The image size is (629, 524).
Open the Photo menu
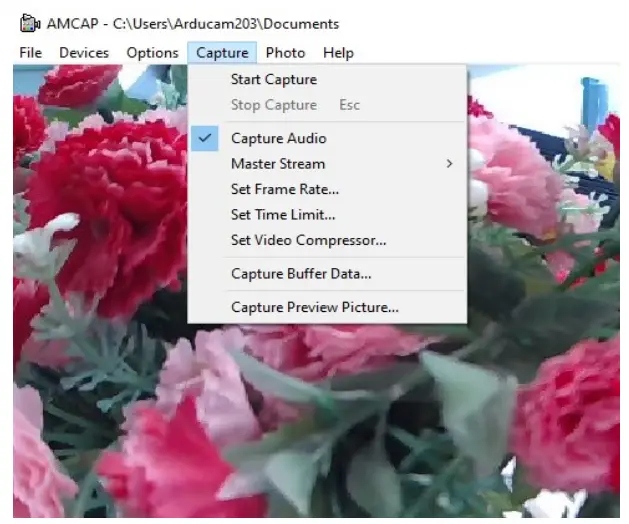pos(285,53)
